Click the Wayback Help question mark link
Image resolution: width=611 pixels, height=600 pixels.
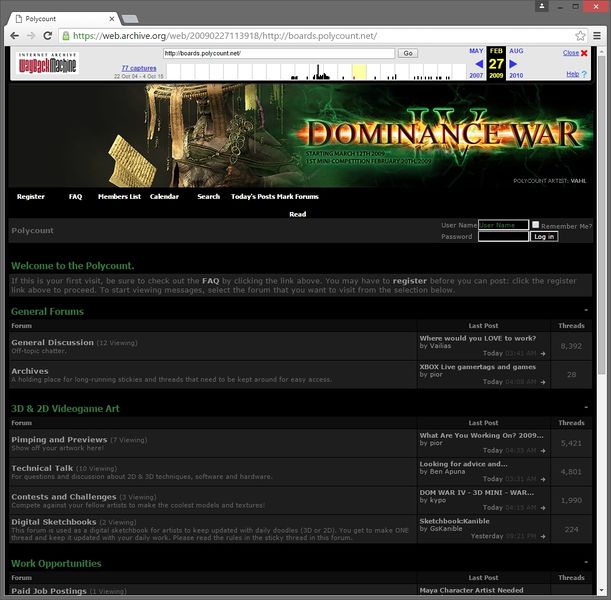[576, 74]
